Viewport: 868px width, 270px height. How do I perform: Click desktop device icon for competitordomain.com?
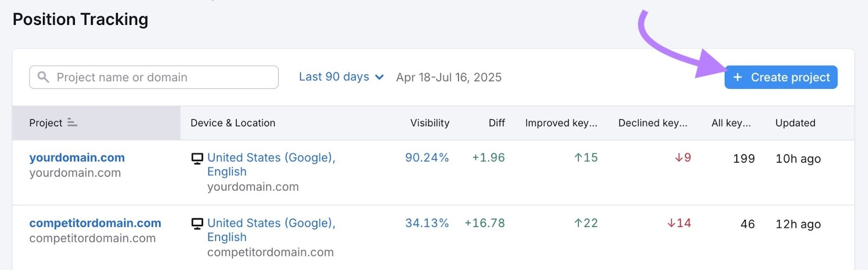click(197, 224)
